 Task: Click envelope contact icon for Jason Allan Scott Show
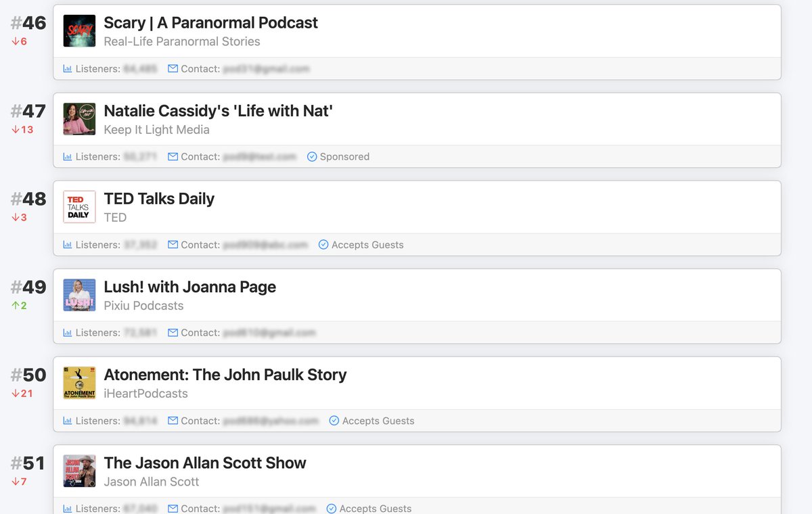(x=173, y=508)
